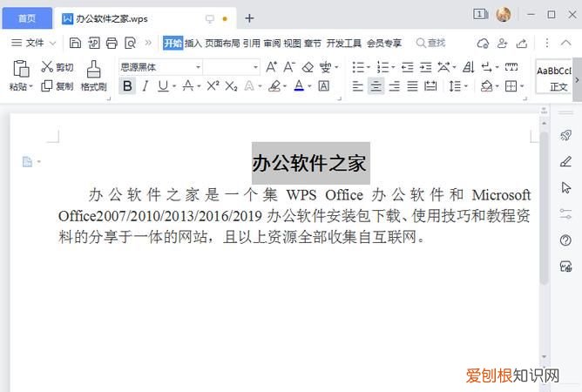Screen dimensions: 582x392
Task: Open the 开发工具 ribbon tab
Action: pos(343,44)
